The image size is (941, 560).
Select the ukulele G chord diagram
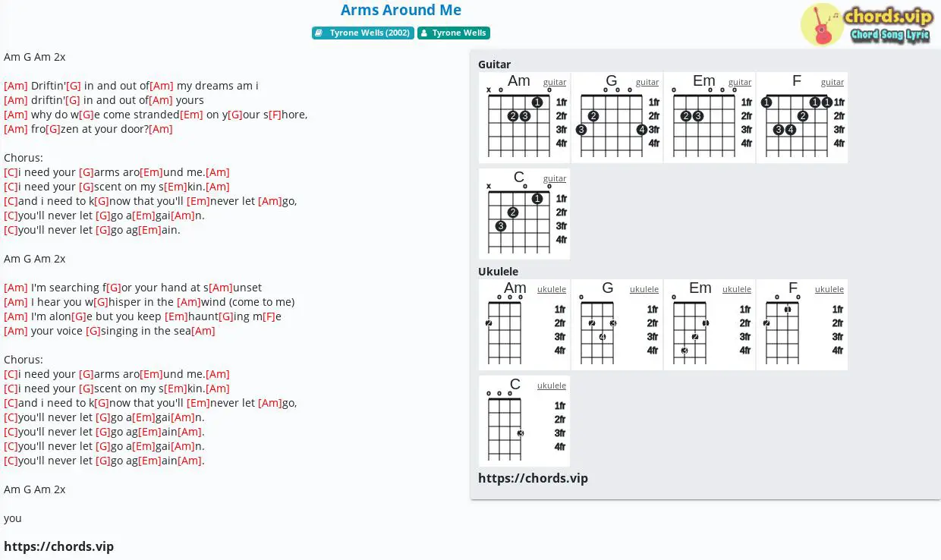617,325
